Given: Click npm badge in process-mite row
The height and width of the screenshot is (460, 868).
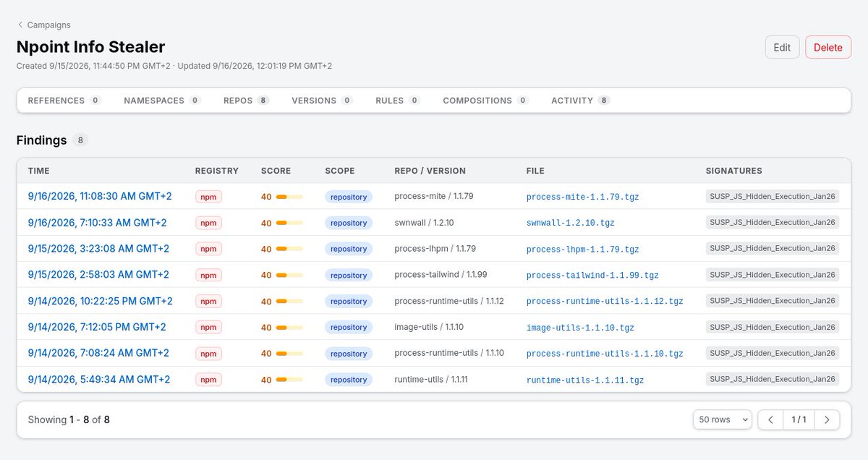Looking at the screenshot, I should (208, 197).
